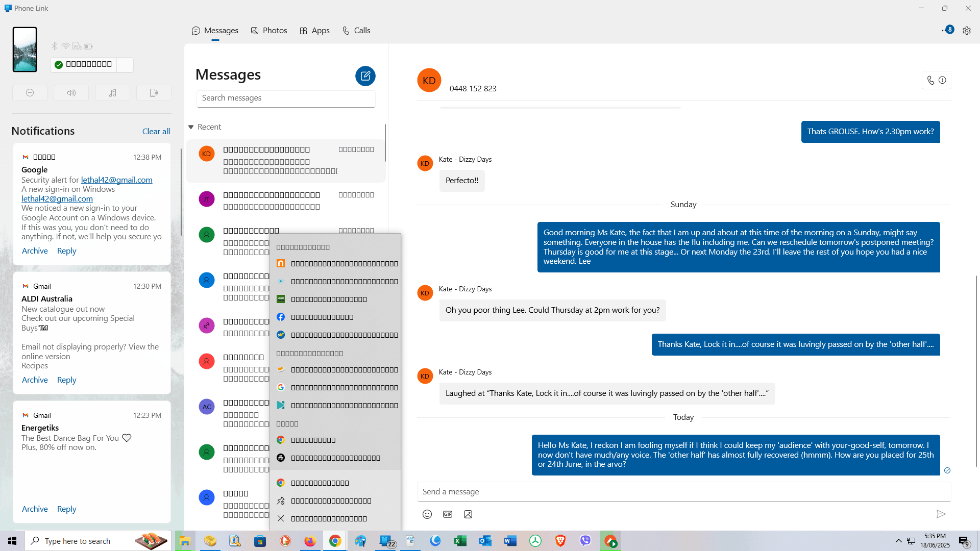The image size is (980, 551).
Task: Open Phone Link settings gear
Action: click(967, 31)
